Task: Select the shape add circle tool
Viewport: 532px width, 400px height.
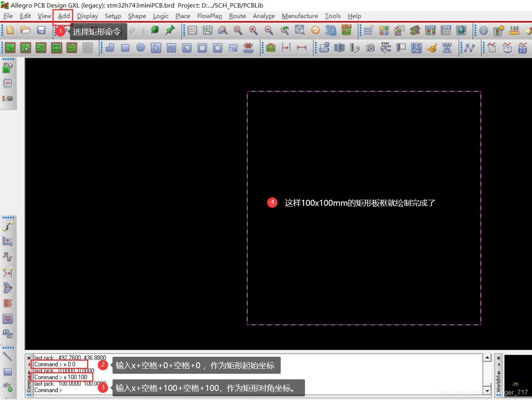Action: point(140,48)
